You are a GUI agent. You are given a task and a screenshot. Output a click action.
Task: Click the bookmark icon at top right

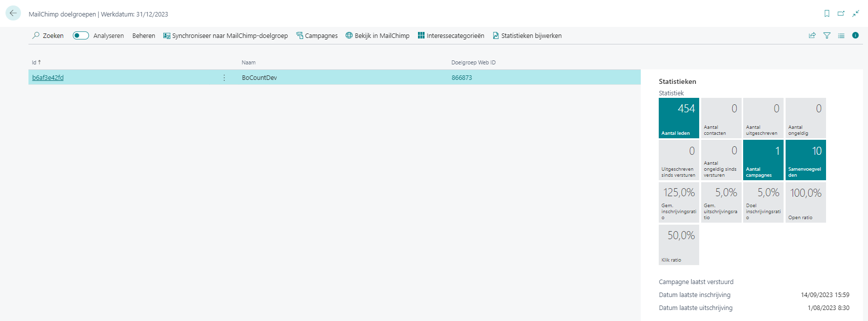pyautogui.click(x=827, y=13)
